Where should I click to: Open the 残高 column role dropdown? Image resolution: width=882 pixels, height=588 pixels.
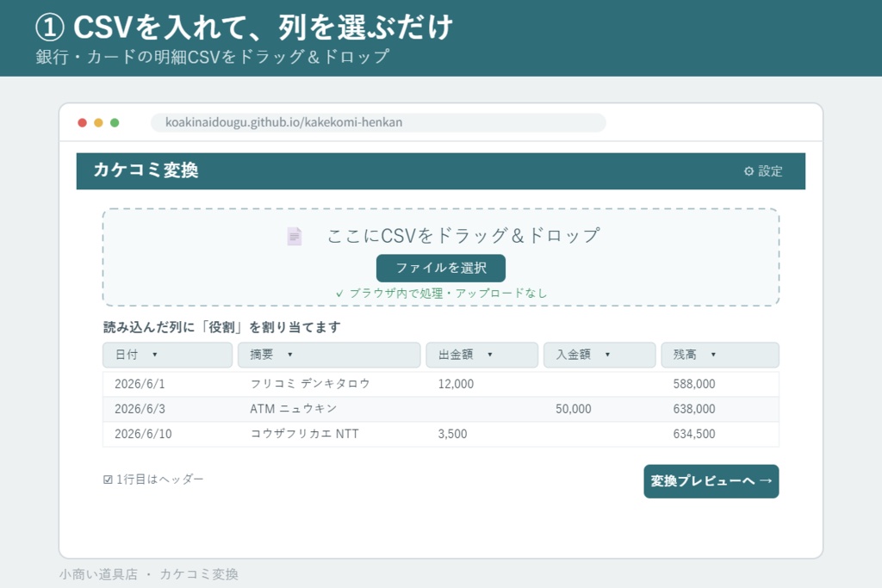(x=720, y=355)
